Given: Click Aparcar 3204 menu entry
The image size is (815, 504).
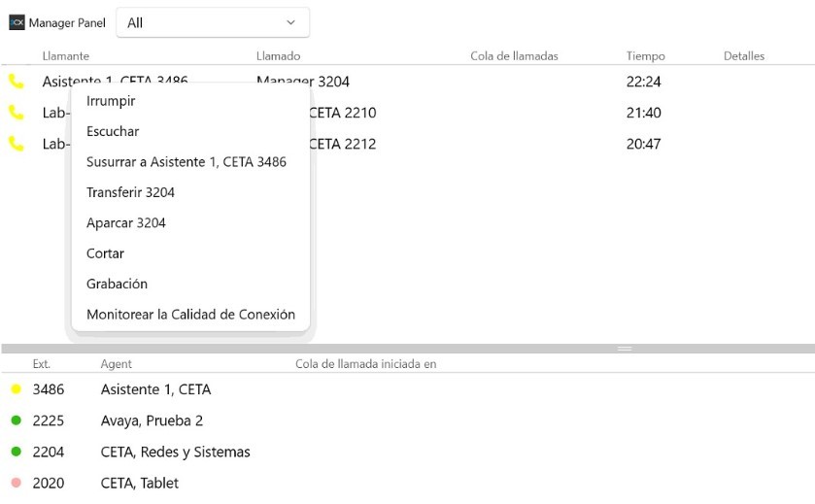Looking at the screenshot, I should point(126,222).
